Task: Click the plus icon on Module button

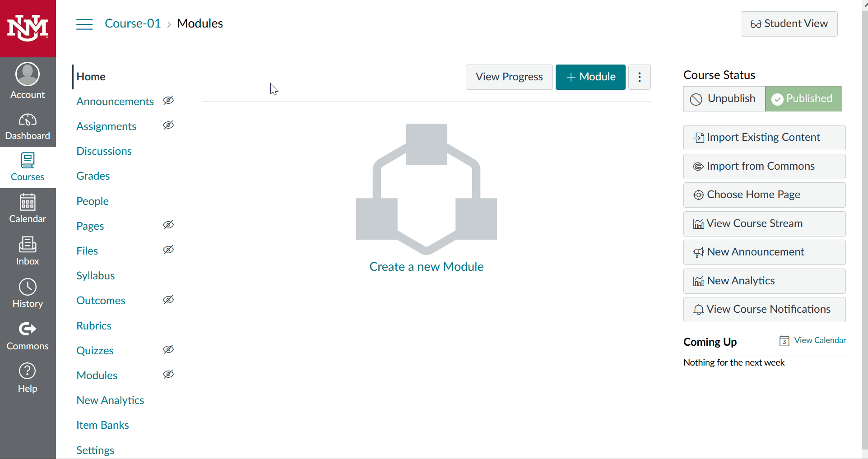Action: click(x=571, y=77)
